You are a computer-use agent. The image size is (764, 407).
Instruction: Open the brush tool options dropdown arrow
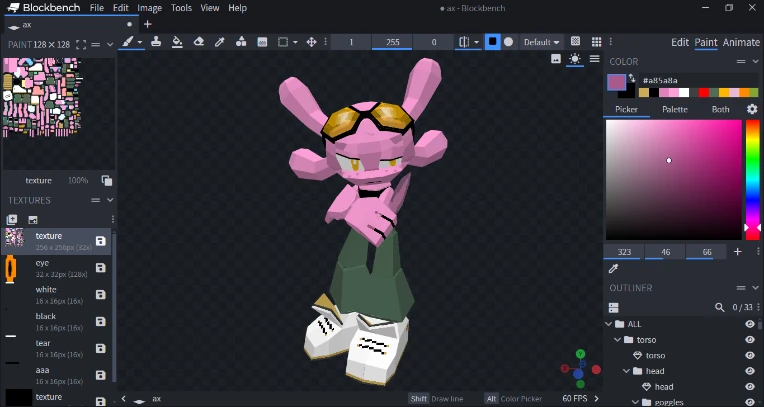[x=140, y=42]
